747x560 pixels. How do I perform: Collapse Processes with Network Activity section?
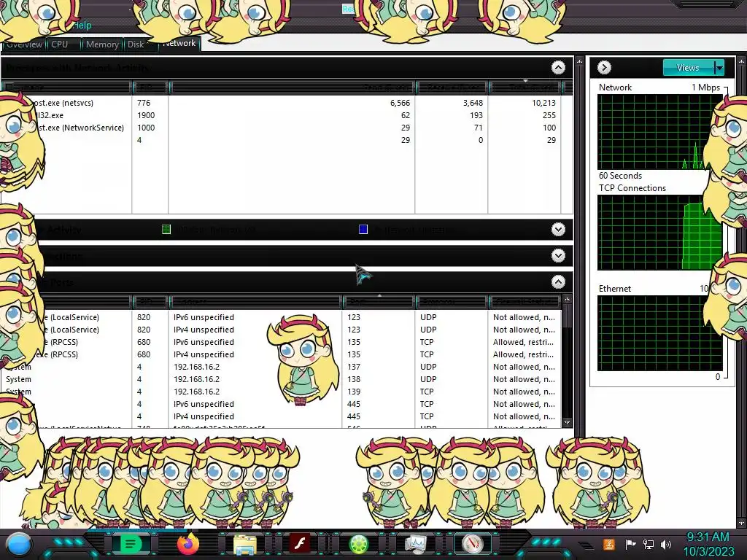[x=558, y=68]
